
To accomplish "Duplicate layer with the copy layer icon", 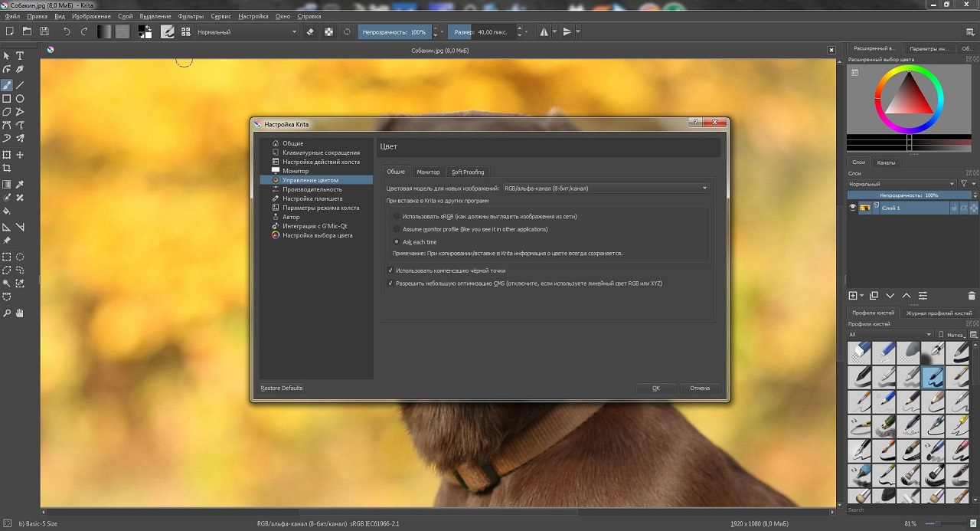I will tap(874, 296).
